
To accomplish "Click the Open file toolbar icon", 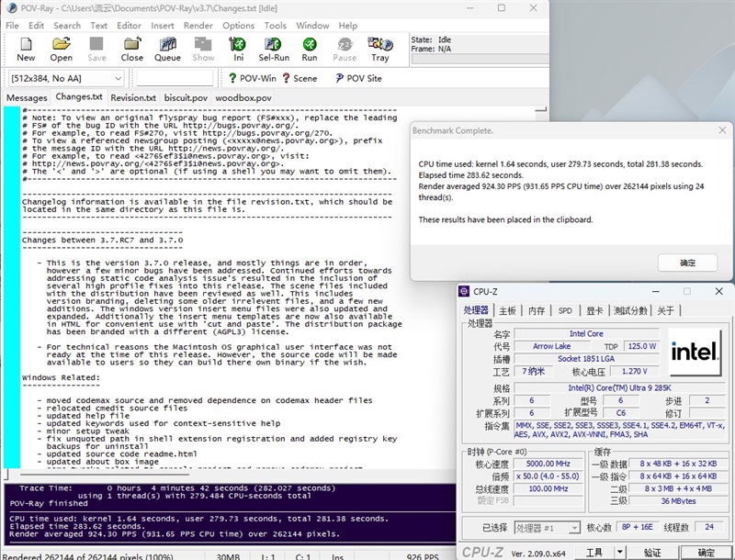I will click(x=62, y=49).
